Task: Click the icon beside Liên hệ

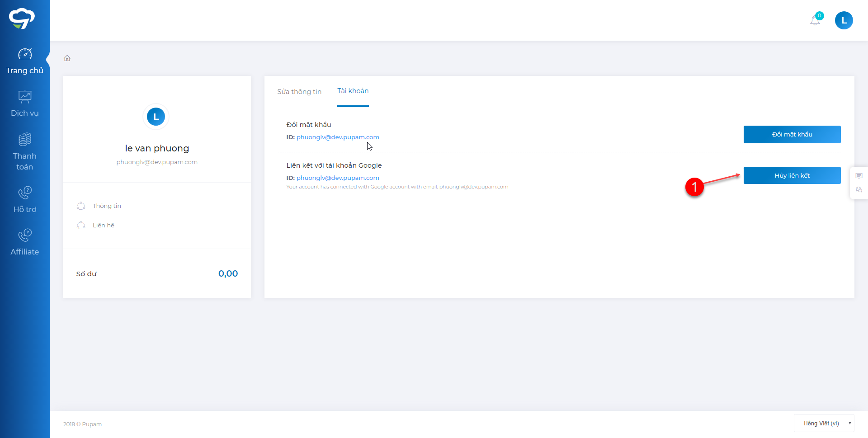Action: (x=81, y=225)
